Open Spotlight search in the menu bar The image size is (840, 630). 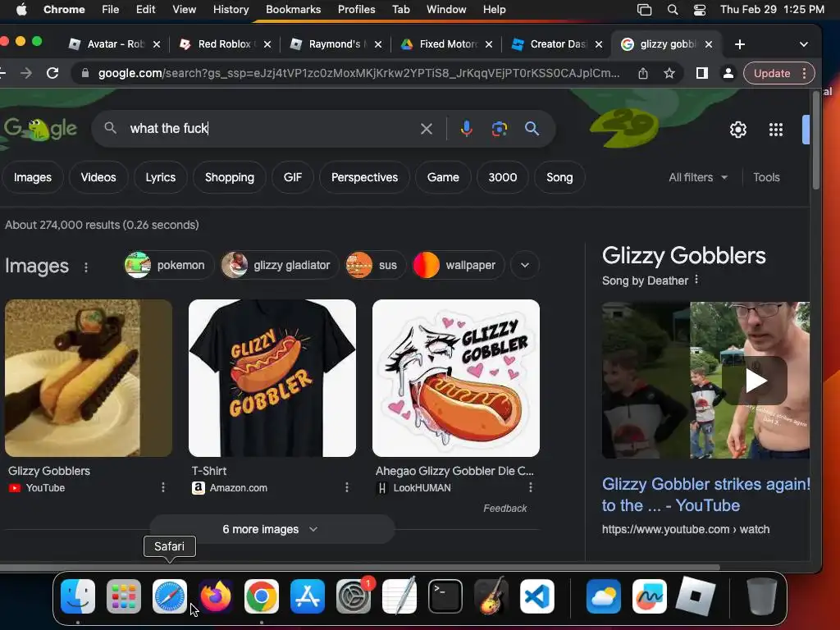click(x=673, y=10)
